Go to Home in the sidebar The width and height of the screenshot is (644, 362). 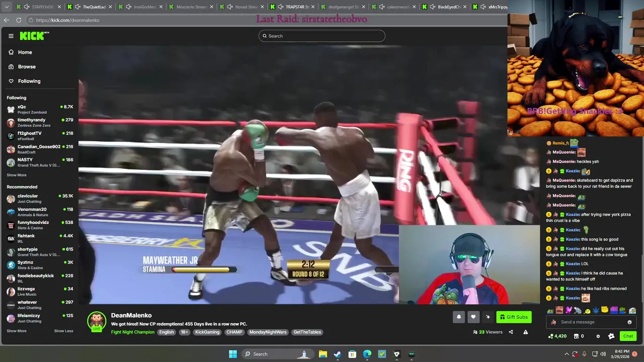20,52
